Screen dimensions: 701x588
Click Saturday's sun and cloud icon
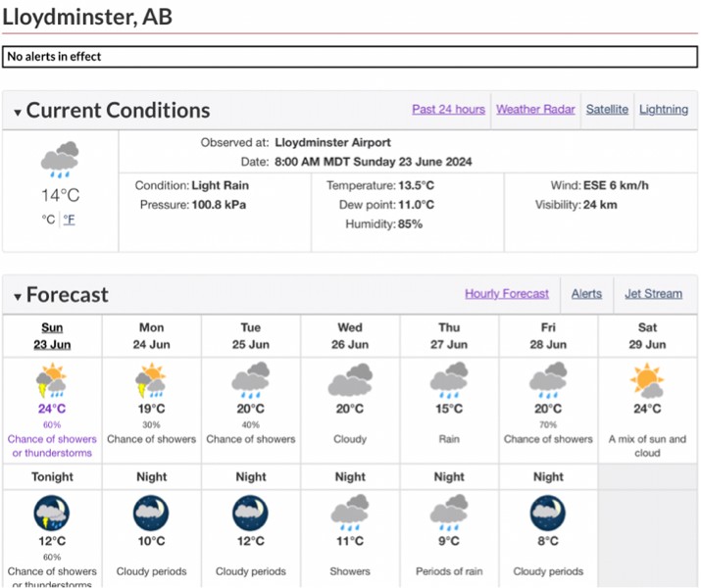point(647,380)
